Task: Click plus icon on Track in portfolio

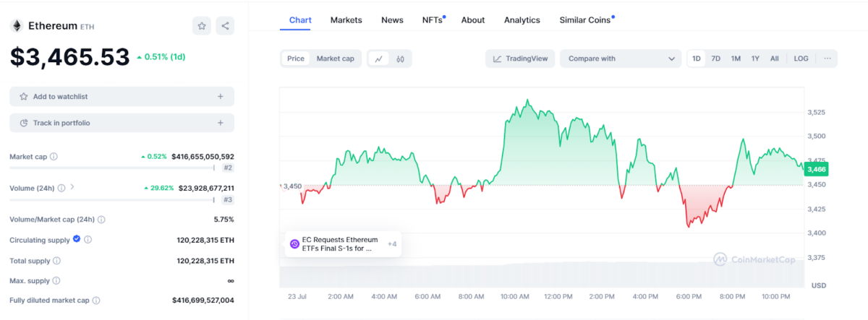Action: [x=221, y=123]
